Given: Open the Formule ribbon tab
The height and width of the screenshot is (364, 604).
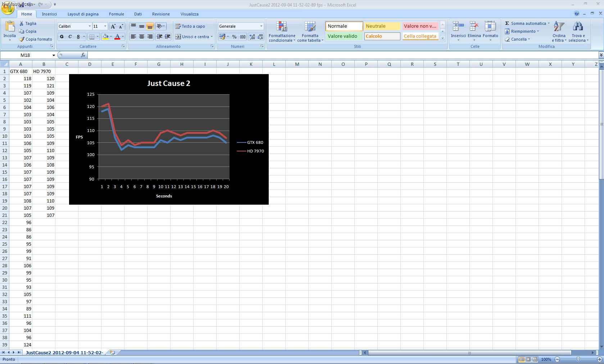Looking at the screenshot, I should tap(117, 14).
